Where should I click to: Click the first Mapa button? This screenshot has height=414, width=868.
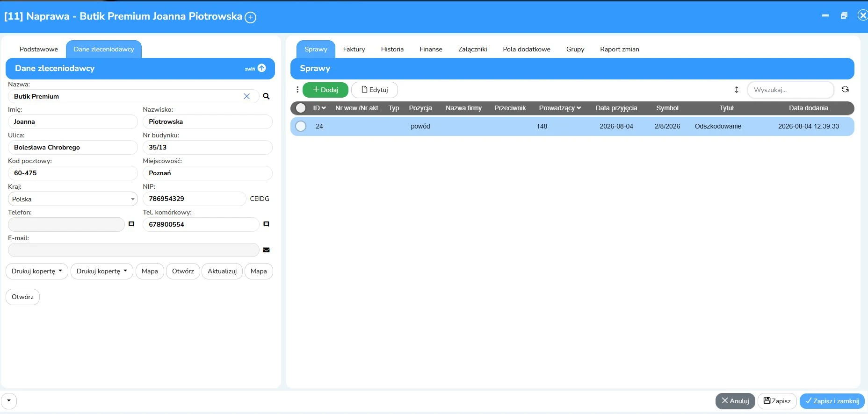click(150, 271)
